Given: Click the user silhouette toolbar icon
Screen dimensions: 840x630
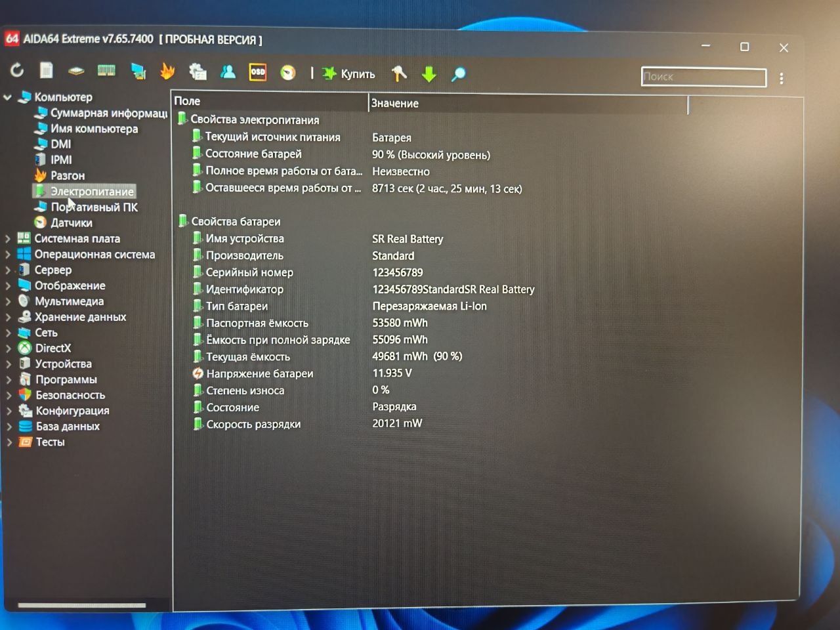Looking at the screenshot, I should click(228, 72).
